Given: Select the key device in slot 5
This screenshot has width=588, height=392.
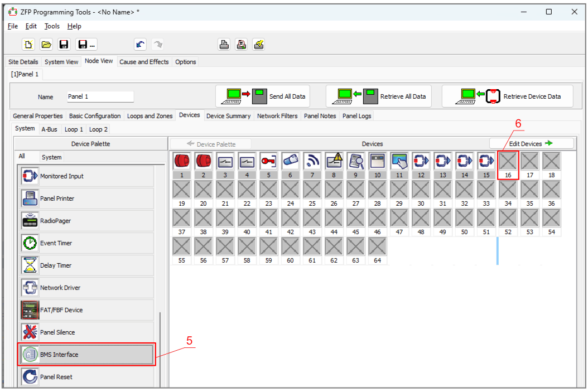Looking at the screenshot, I should pyautogui.click(x=268, y=161).
